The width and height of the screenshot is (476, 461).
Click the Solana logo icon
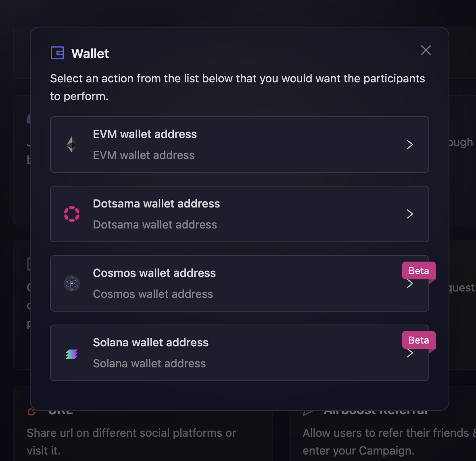coord(72,354)
